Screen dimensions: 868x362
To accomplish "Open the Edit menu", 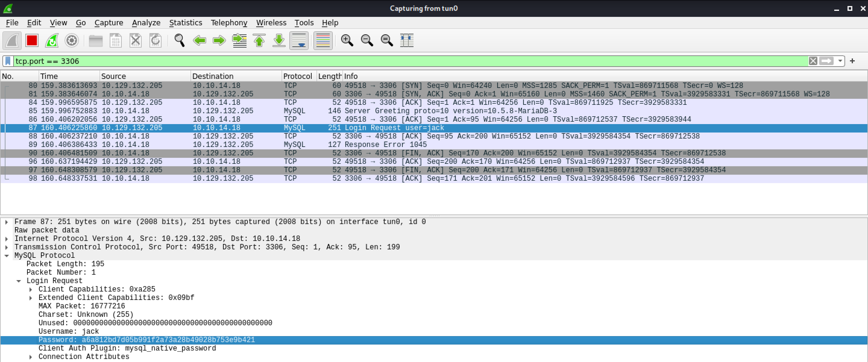I will point(34,23).
